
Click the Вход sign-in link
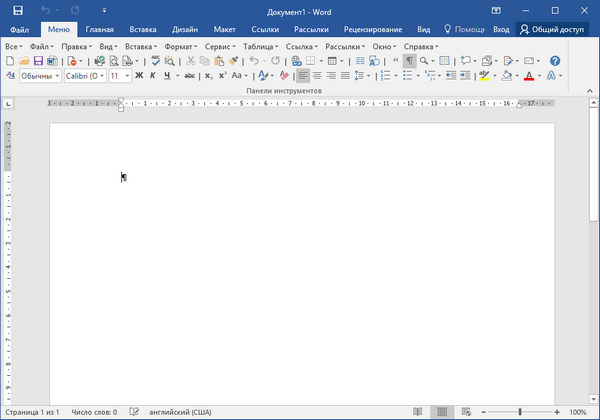coord(501,31)
